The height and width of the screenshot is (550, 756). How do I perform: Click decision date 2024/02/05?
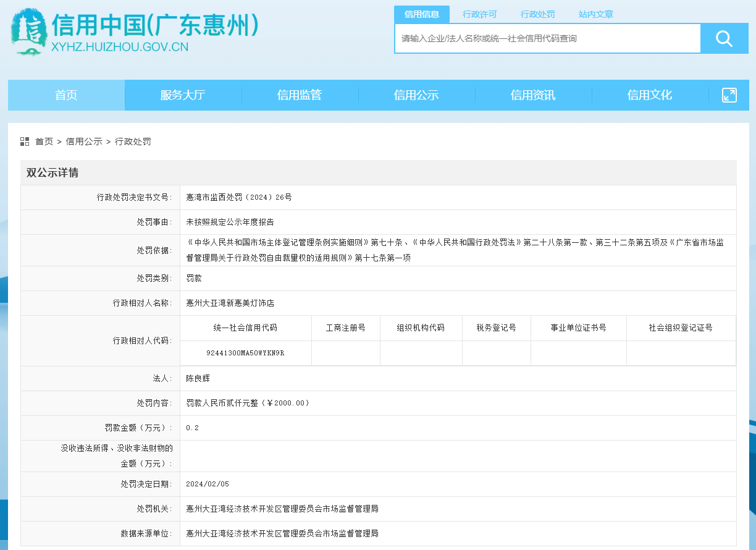[x=208, y=484]
